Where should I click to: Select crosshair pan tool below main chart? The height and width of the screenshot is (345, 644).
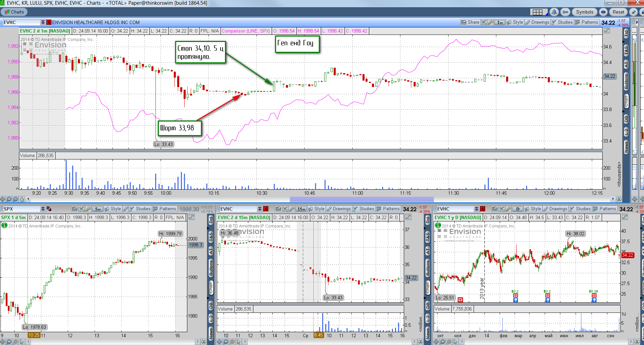pos(3,199)
